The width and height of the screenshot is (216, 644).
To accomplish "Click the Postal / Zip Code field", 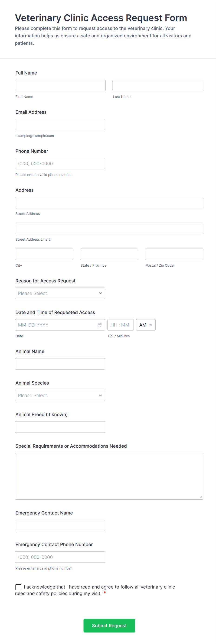I will tap(174, 254).
